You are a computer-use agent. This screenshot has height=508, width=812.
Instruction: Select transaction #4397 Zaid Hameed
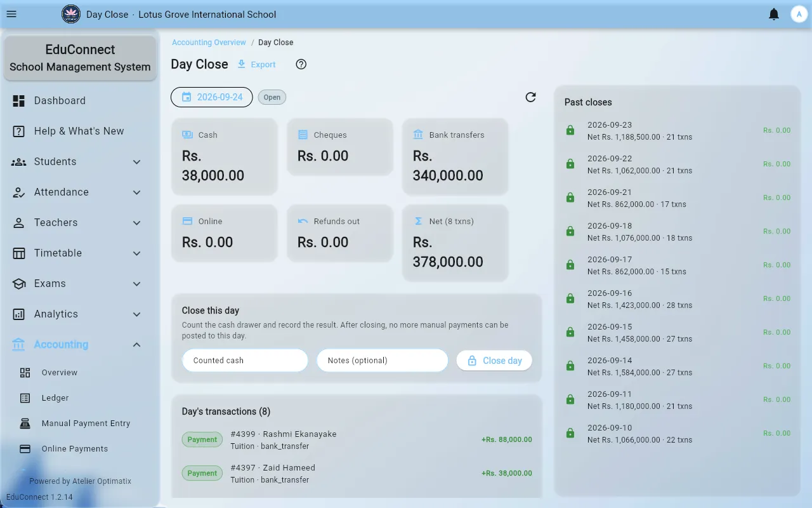(x=357, y=473)
